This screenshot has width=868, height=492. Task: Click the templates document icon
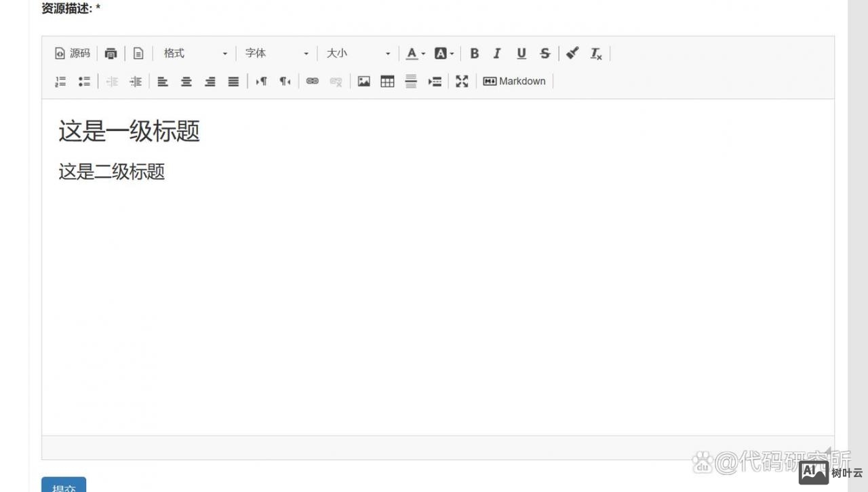tap(138, 54)
